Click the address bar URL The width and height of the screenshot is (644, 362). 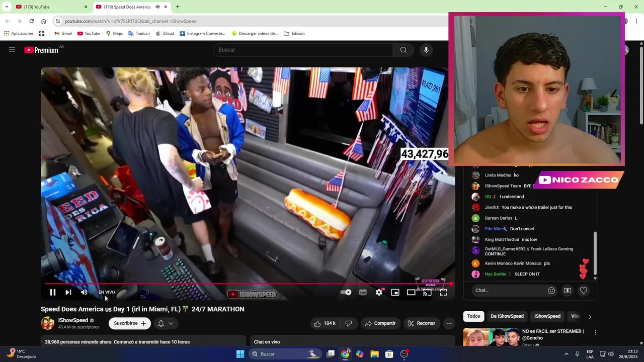point(130,21)
